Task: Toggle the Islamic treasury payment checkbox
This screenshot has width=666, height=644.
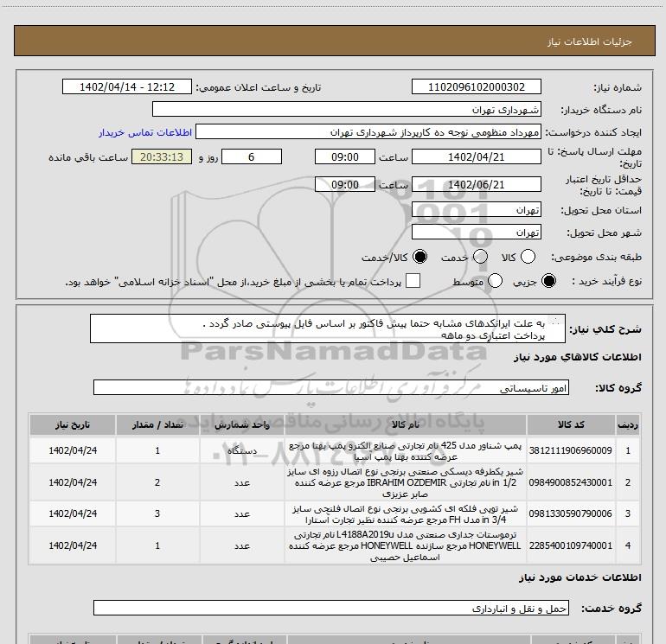Action: 413,281
